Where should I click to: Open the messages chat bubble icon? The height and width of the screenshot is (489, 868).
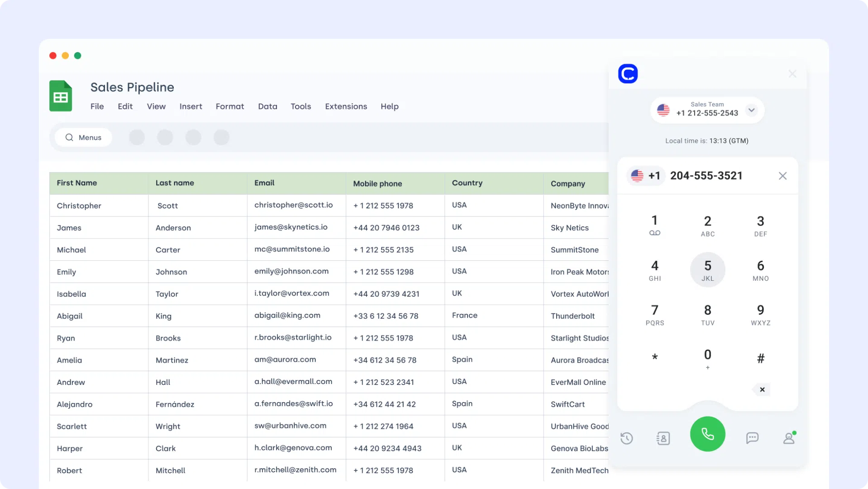pyautogui.click(x=752, y=438)
